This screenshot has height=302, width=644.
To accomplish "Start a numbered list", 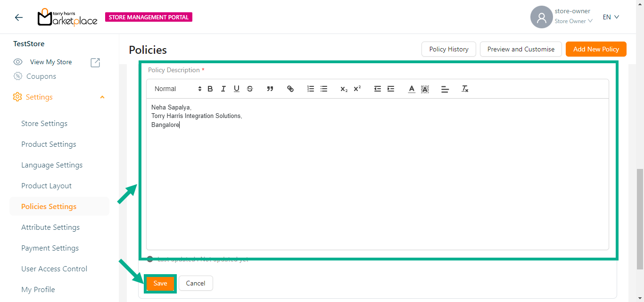I will (311, 89).
